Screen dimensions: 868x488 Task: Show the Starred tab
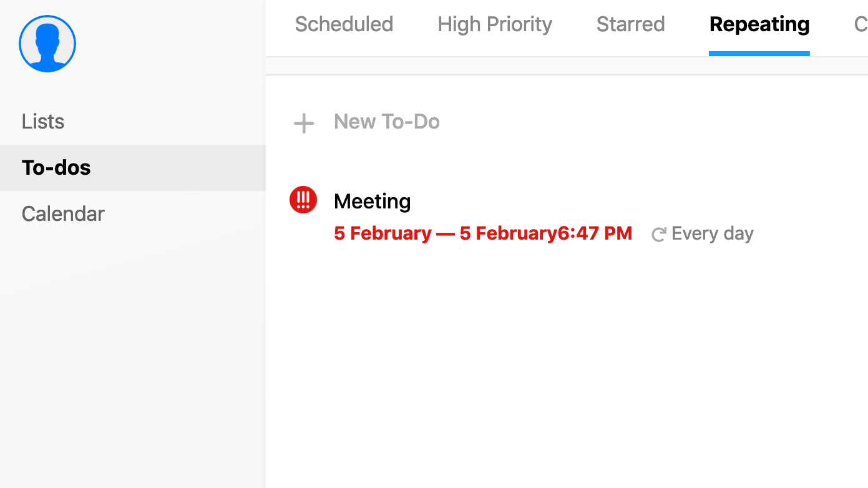point(631,24)
